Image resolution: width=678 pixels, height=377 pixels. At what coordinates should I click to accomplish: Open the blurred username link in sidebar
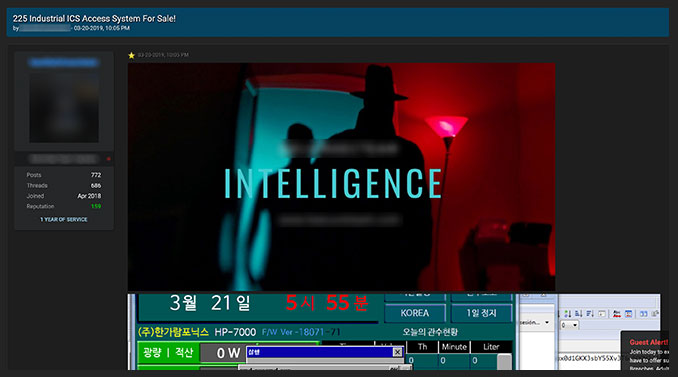coord(64,63)
